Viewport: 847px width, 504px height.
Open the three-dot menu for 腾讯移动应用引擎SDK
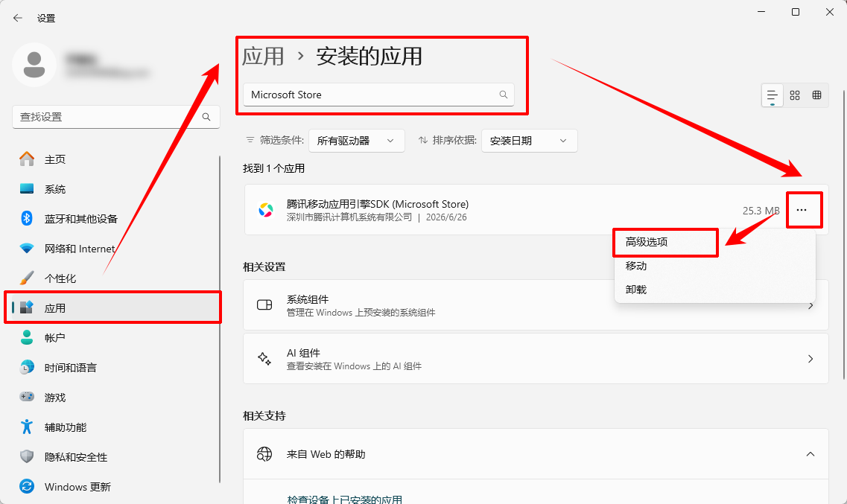802,210
